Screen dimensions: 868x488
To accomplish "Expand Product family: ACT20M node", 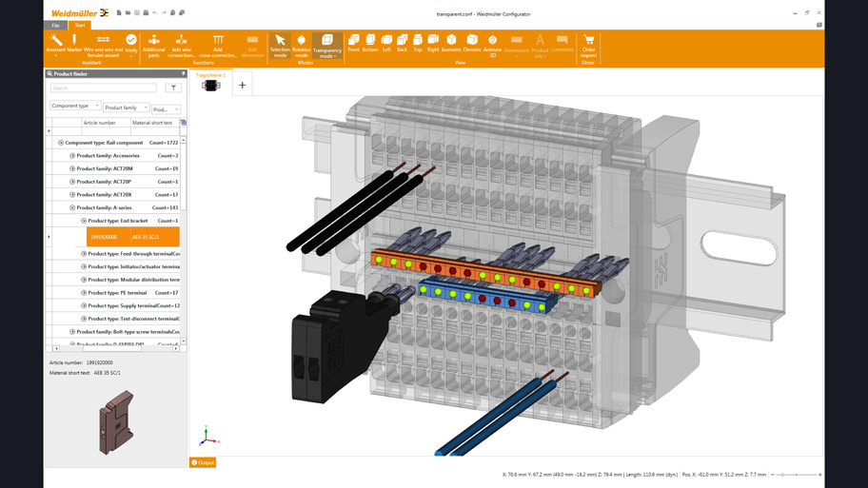I will pyautogui.click(x=72, y=168).
